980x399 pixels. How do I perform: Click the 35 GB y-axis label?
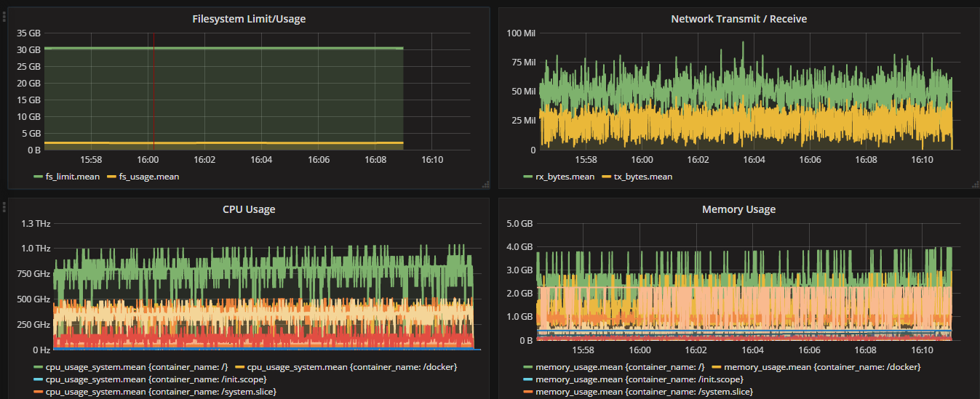coord(28,33)
